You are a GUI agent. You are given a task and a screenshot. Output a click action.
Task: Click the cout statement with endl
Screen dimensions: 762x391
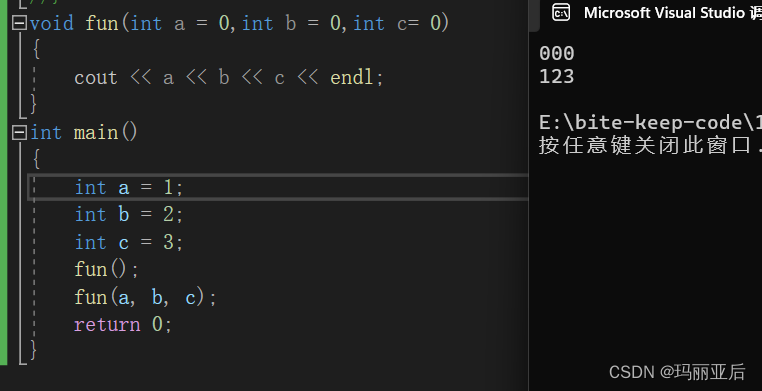point(229,78)
